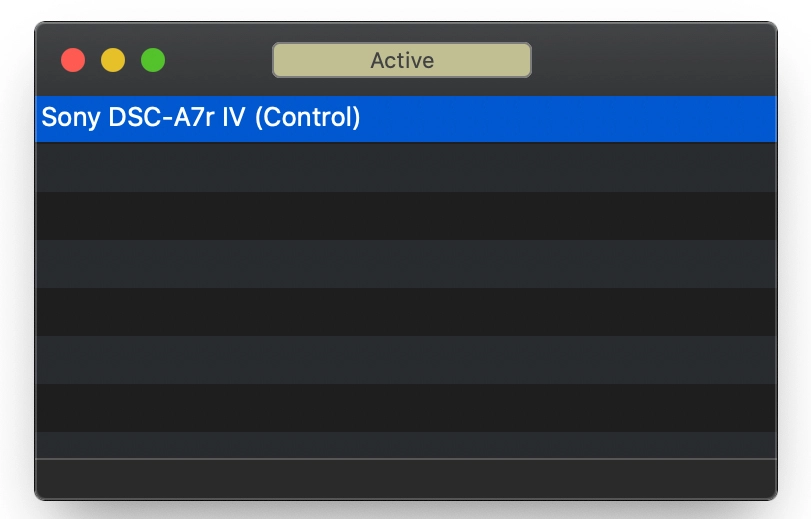Click the sixth empty list row
811x519 pixels.
(x=406, y=408)
